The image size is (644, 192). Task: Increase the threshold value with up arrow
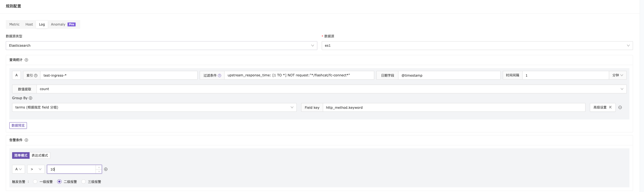pos(99,167)
